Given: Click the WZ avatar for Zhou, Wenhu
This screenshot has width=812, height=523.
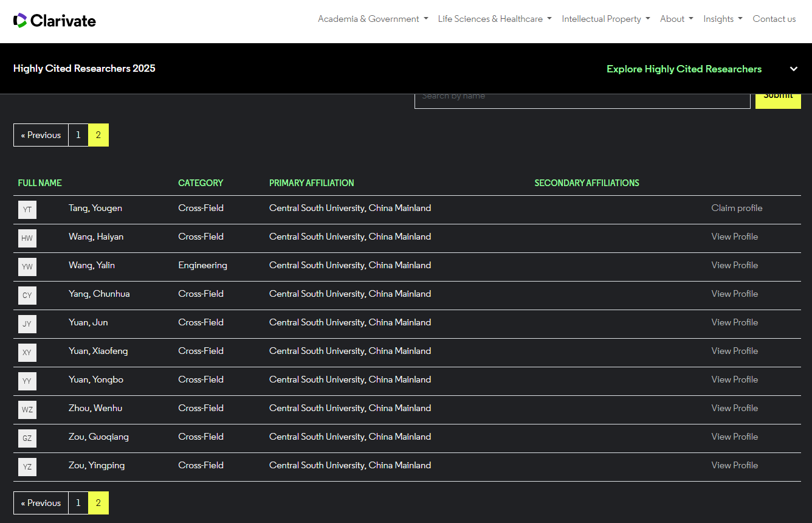Looking at the screenshot, I should (27, 410).
